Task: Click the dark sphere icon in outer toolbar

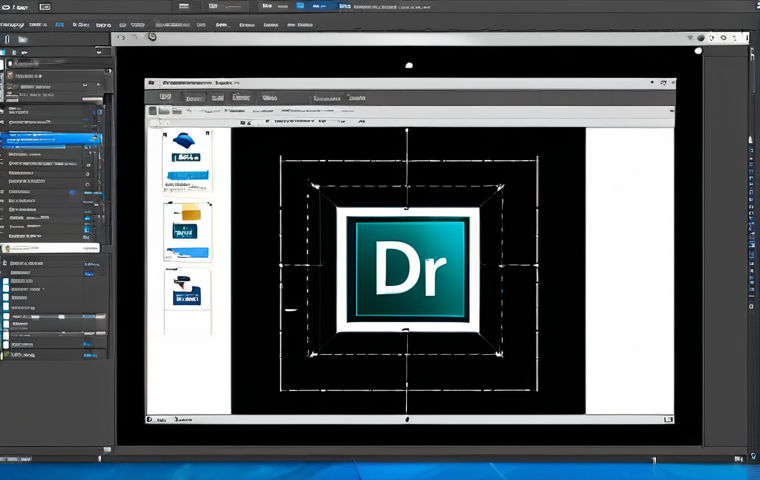Action: [x=701, y=38]
